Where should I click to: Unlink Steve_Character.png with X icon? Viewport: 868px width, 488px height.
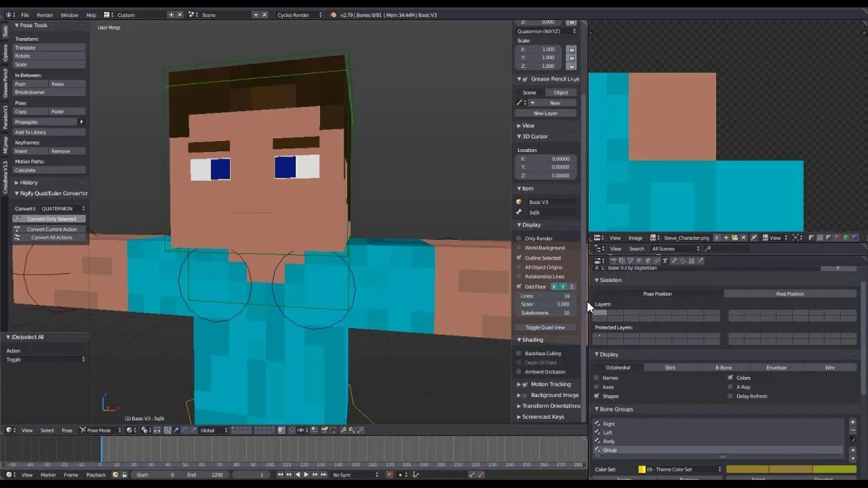pos(743,238)
